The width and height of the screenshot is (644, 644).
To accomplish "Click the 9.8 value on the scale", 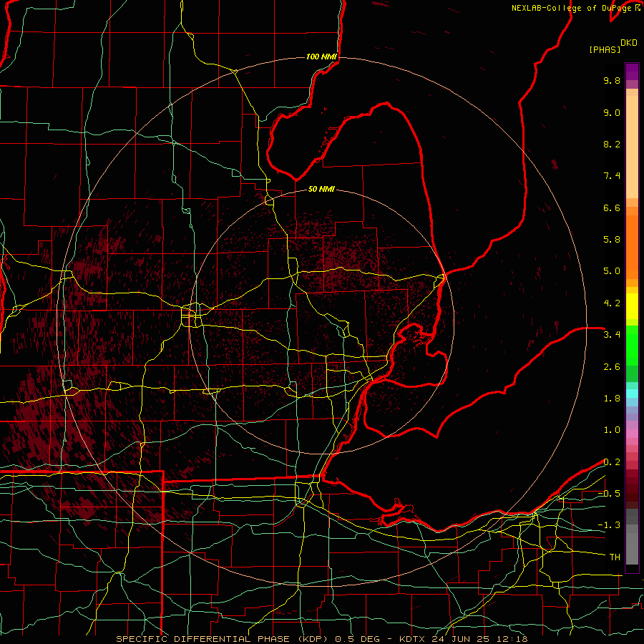I will click(612, 80).
